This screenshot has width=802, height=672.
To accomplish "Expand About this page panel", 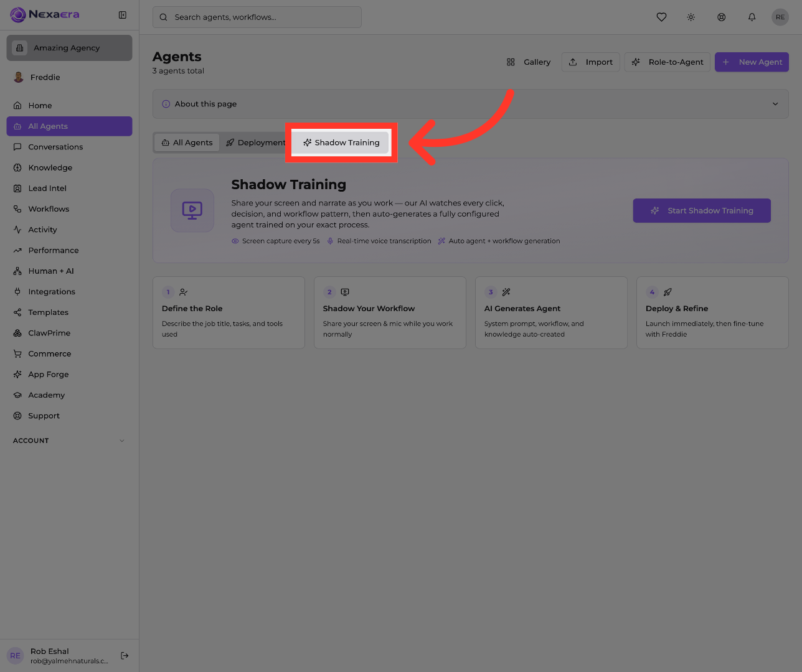I will coord(471,104).
